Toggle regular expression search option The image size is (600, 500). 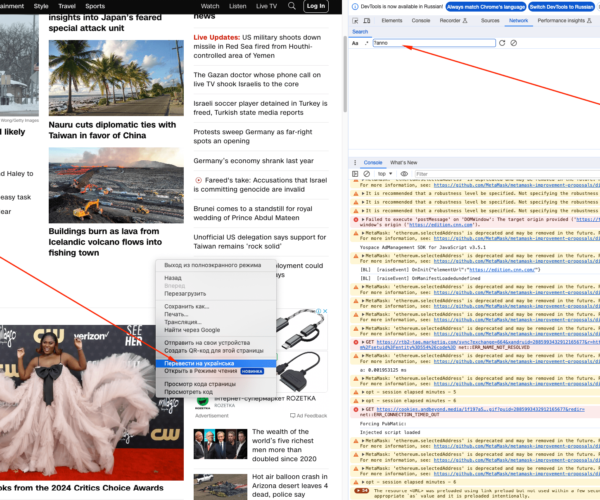point(365,43)
